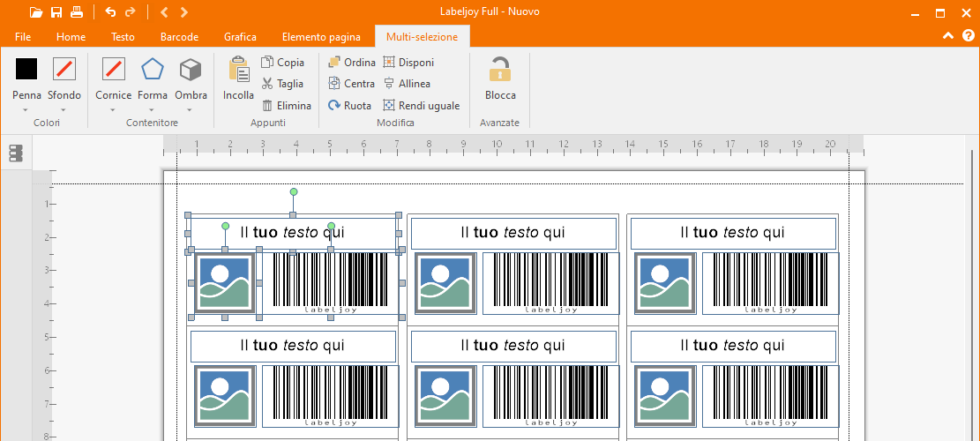Viewport: 980px width, 441px height.
Task: Open file using the folder icon
Action: [35, 11]
